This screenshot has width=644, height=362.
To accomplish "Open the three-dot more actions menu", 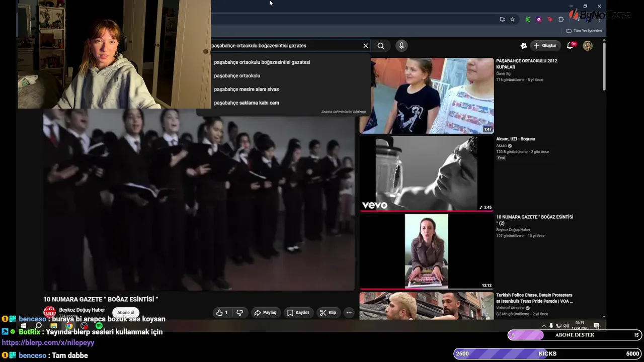I will tap(349, 313).
